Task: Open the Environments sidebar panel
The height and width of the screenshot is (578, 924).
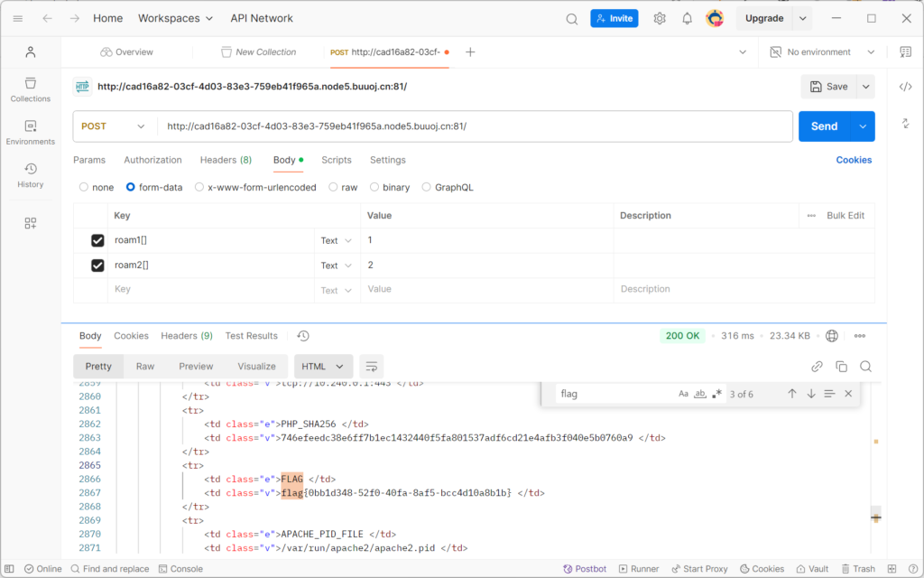Action: pos(30,132)
